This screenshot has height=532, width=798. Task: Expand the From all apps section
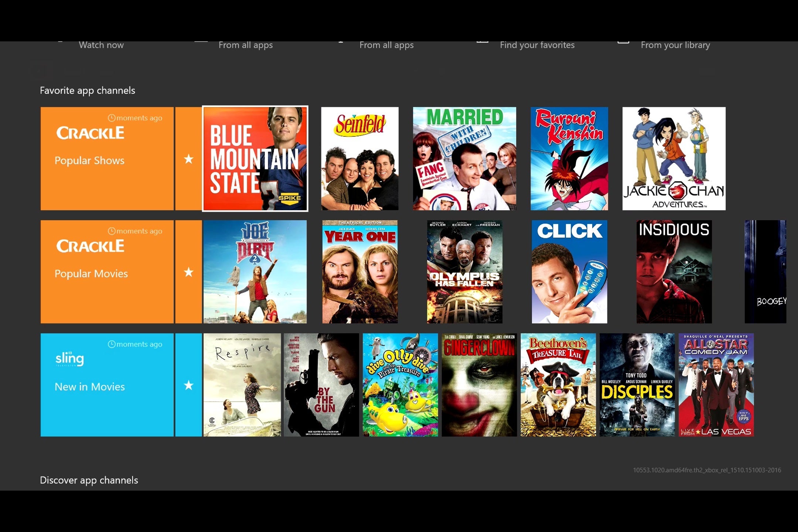coord(246,45)
